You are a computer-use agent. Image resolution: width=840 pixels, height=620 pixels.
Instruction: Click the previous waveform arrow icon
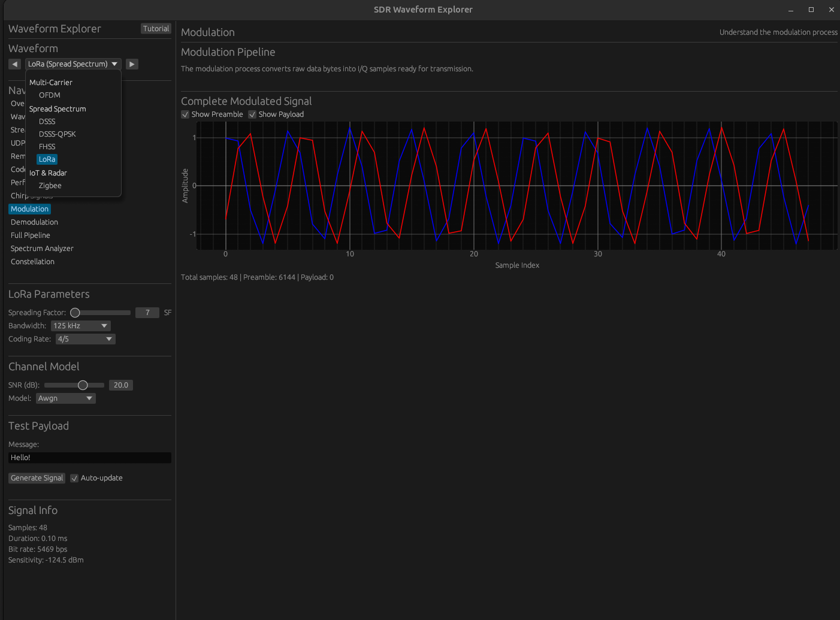point(14,63)
